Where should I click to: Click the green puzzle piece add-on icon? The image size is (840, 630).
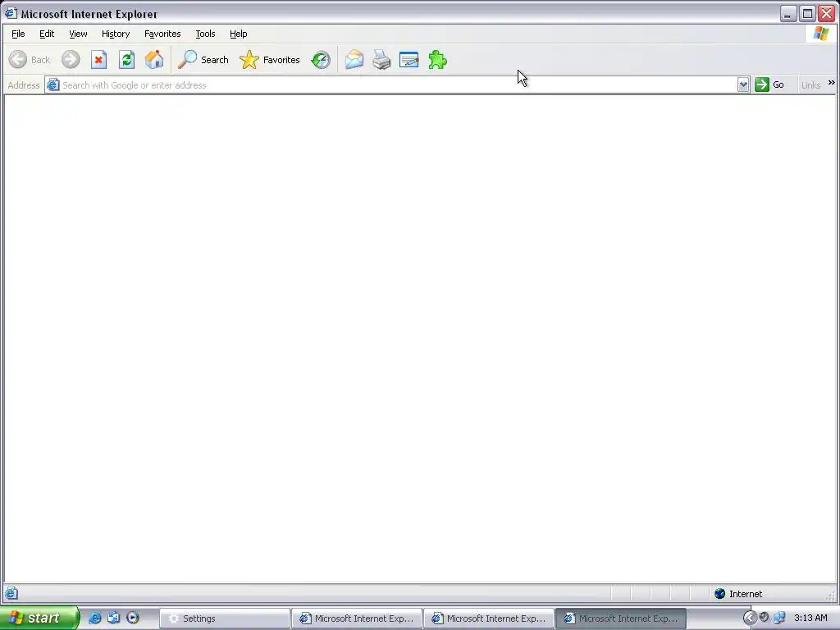[438, 59]
